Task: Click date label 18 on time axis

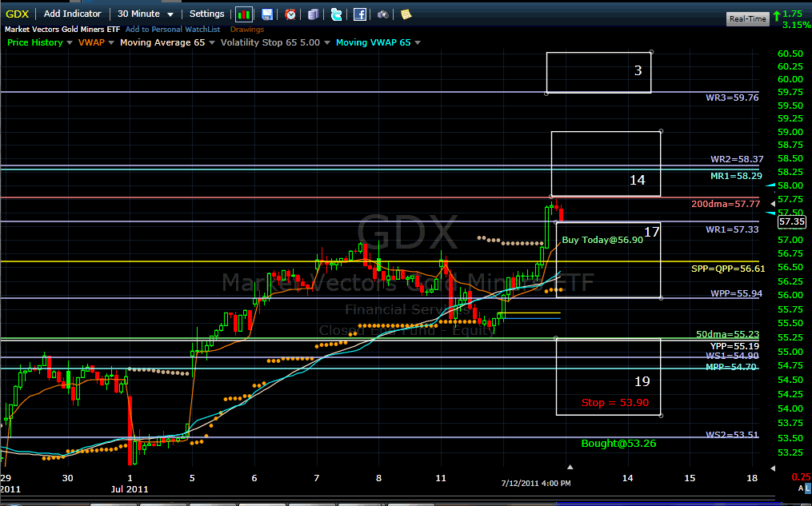Action: point(752,478)
